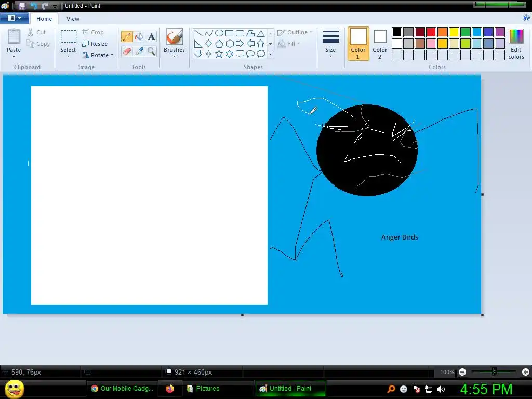Open Paint Help icon
Image resolution: width=532 pixels, height=399 pixels.
click(x=526, y=18)
